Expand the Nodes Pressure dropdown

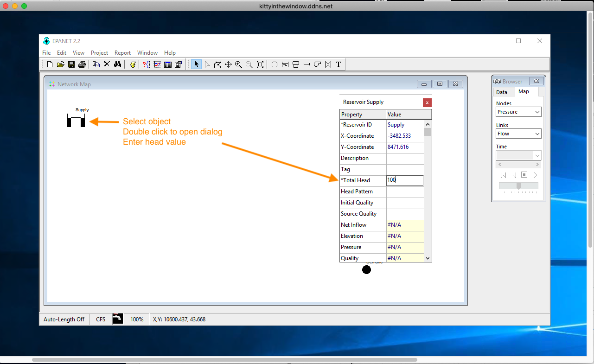click(537, 112)
